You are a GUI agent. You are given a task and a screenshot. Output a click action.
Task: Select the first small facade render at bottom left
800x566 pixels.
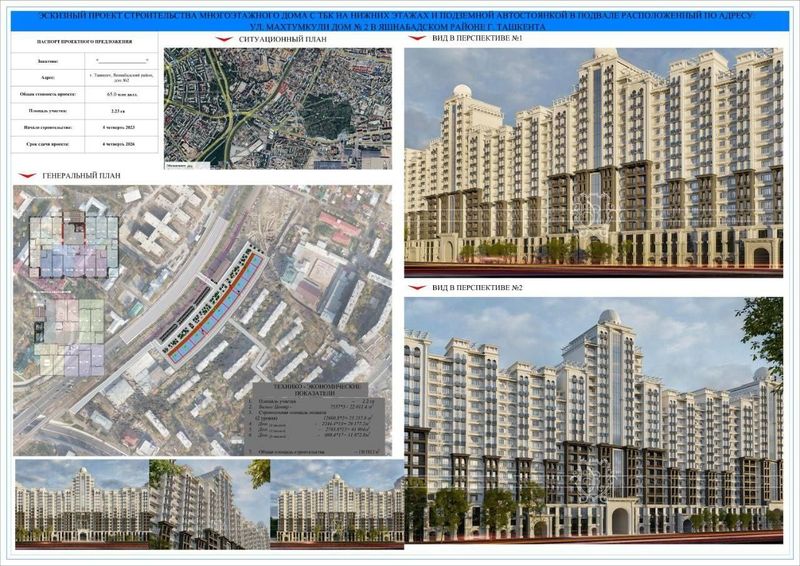pyautogui.click(x=82, y=504)
